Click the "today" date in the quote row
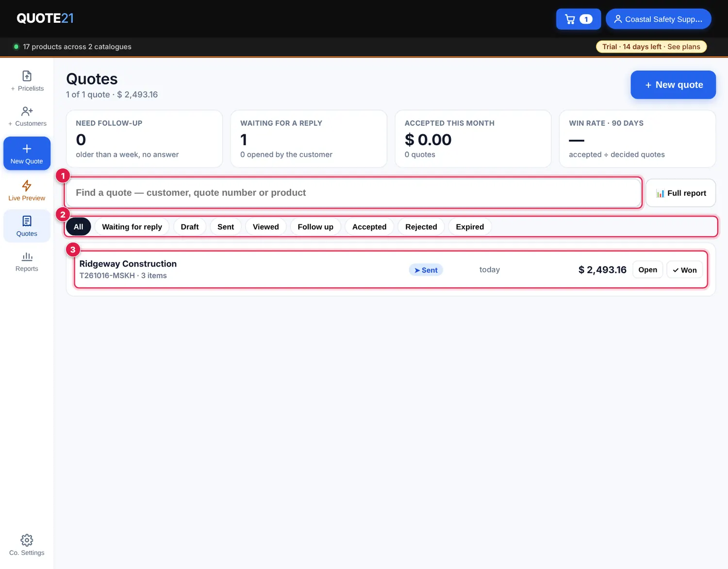Screen dimensions: 728x569 (x=490, y=269)
